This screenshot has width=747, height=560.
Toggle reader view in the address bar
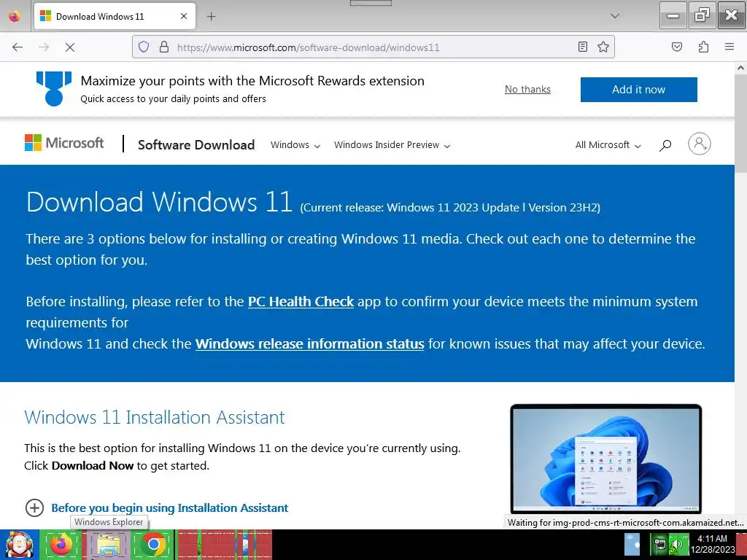point(583,47)
